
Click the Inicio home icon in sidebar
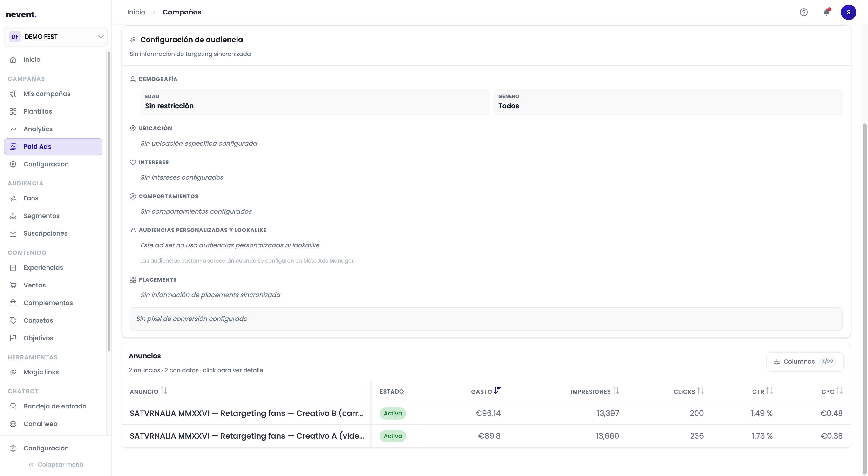tap(13, 60)
